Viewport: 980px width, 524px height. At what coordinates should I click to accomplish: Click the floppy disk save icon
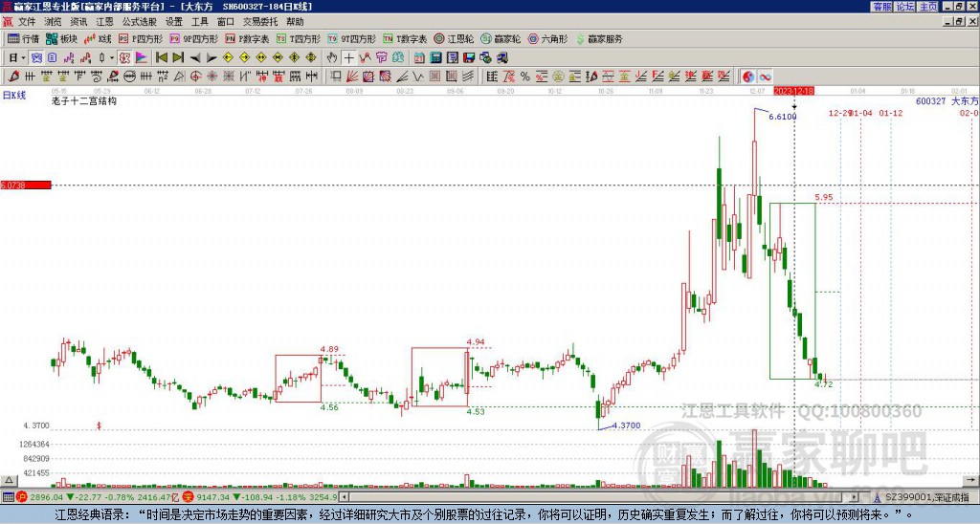(469, 58)
